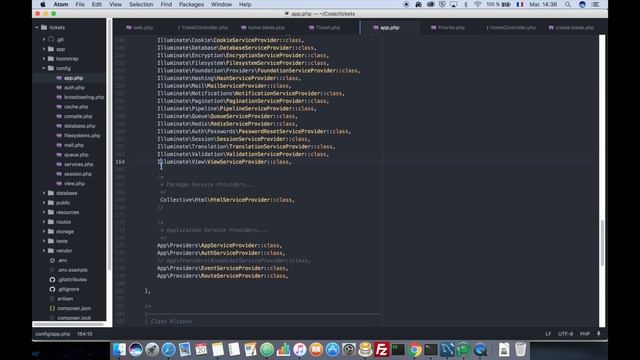Expand the app folder
640x360 pixels.
[x=44, y=49]
